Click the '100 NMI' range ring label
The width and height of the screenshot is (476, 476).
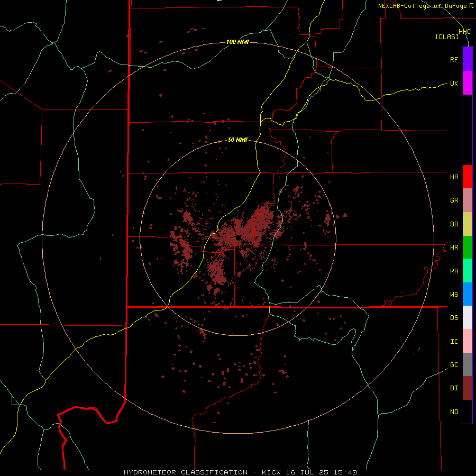pos(237,42)
